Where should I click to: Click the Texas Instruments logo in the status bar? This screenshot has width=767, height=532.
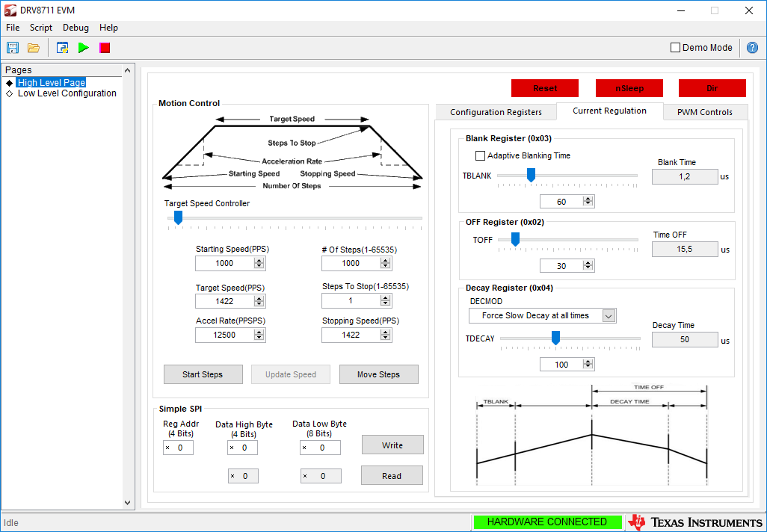[694, 522]
